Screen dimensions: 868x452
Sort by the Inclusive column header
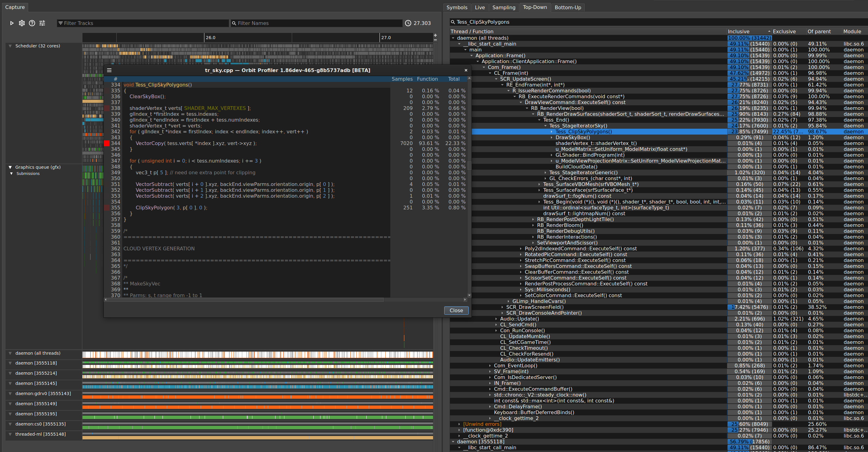pos(738,31)
